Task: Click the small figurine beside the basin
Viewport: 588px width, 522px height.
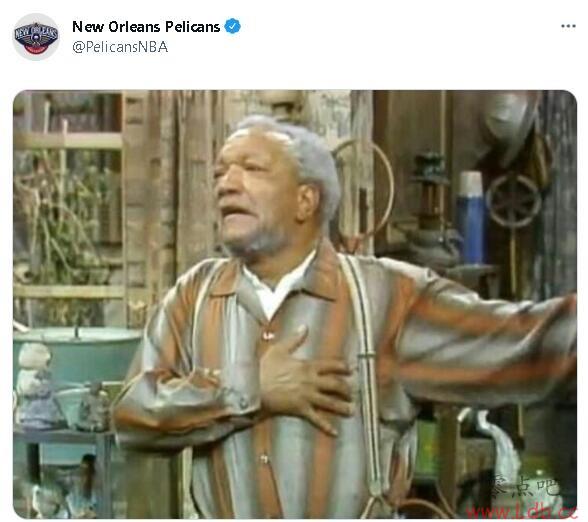Action: (x=36, y=386)
